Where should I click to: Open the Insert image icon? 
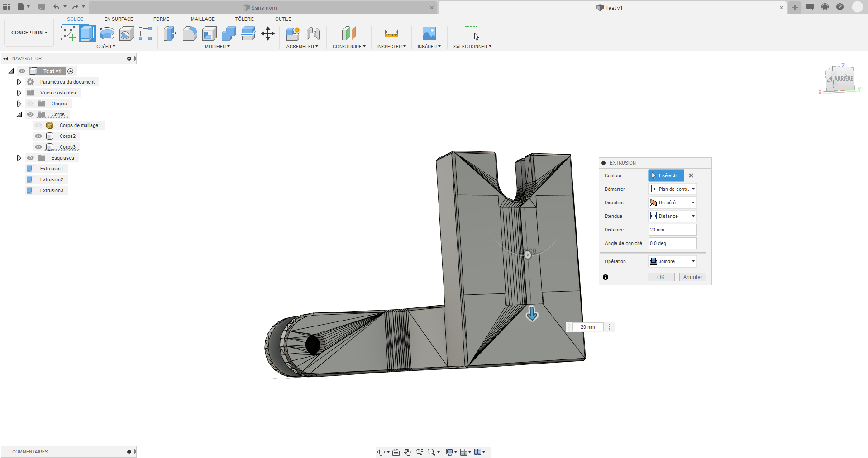tap(429, 33)
